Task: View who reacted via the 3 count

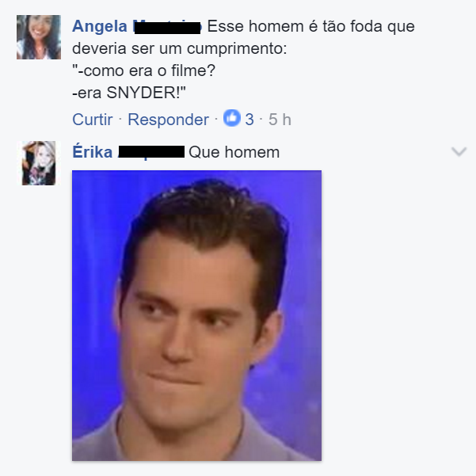Action: pyautogui.click(x=249, y=120)
